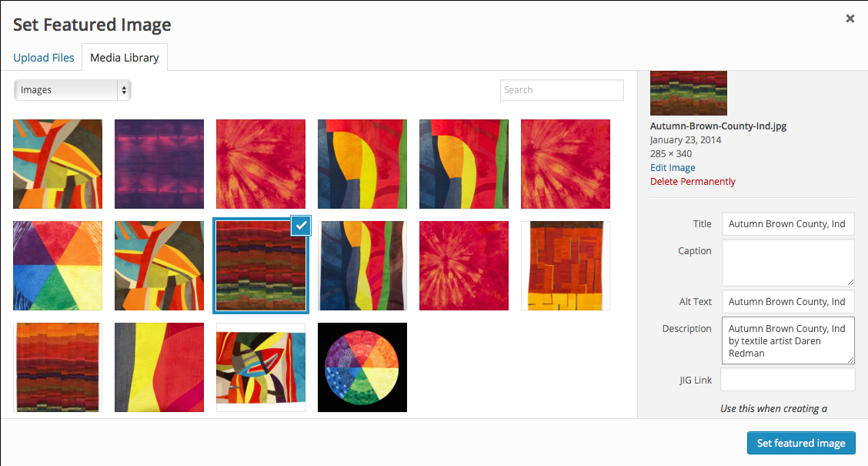Viewport: 868px width, 466px height.
Task: Click in the empty Caption text area
Action: pyautogui.click(x=788, y=263)
